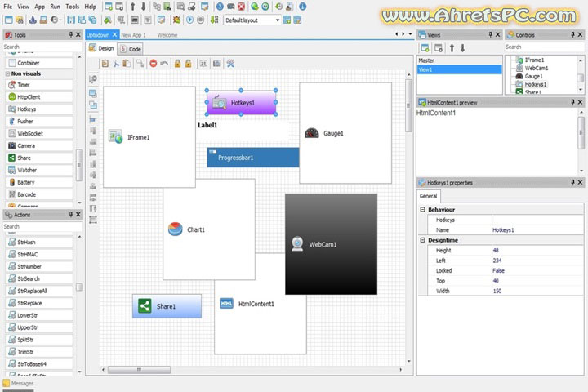Select the Camera tool
Viewport: 588px width, 392px height.
[40, 145]
